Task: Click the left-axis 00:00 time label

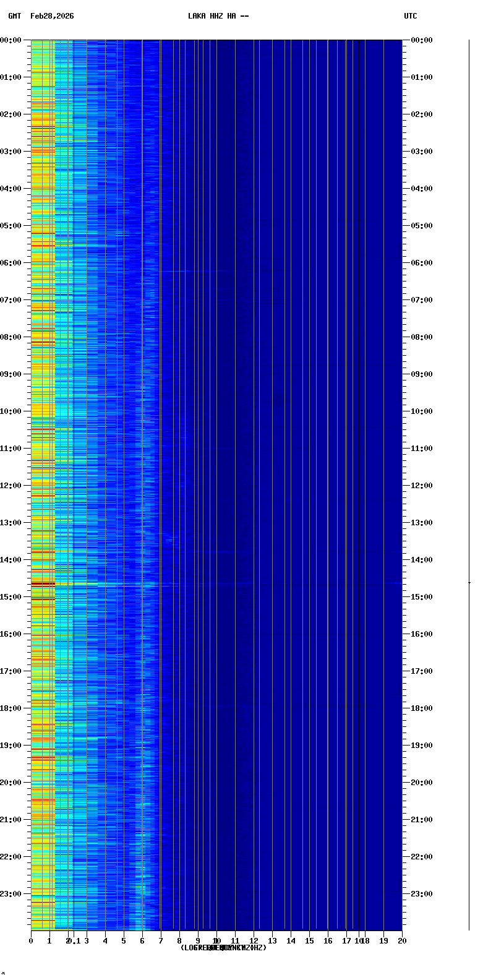Action: tap(11, 40)
